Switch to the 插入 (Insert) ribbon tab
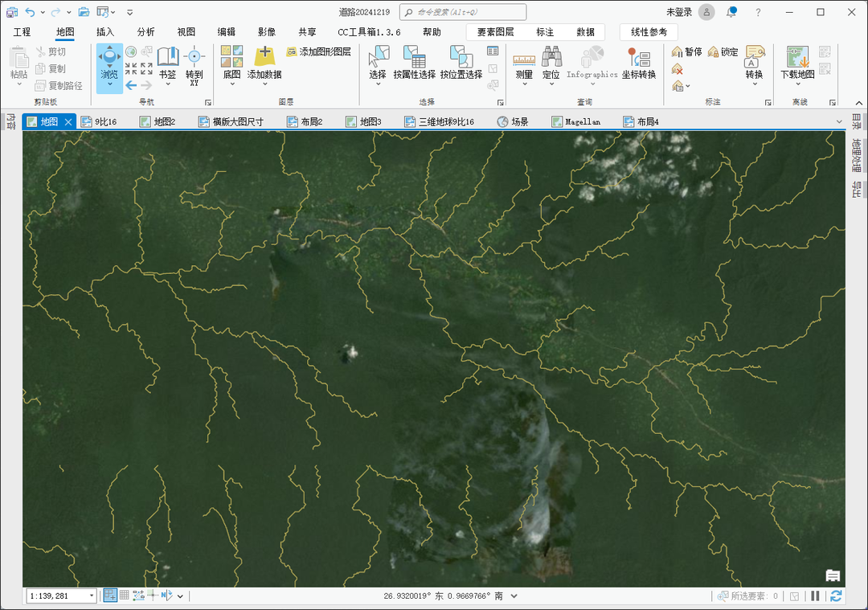The width and height of the screenshot is (868, 610). pyautogui.click(x=105, y=32)
